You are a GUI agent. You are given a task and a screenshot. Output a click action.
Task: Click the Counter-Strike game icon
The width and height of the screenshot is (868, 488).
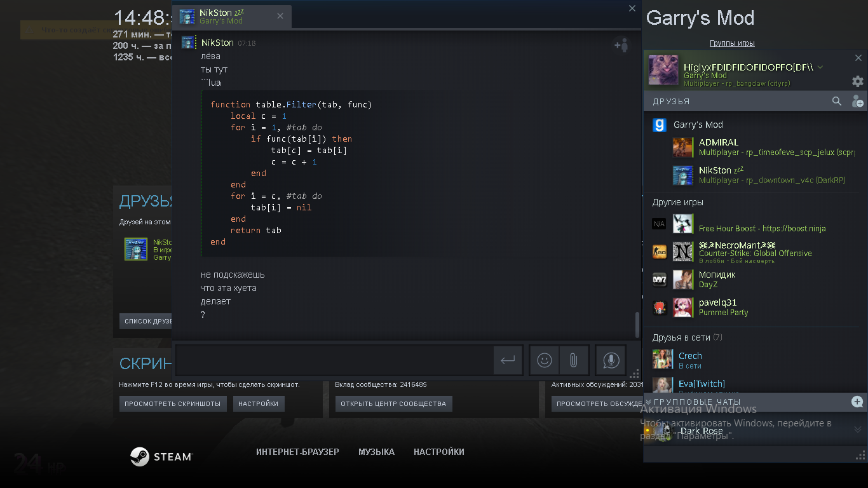(x=659, y=252)
